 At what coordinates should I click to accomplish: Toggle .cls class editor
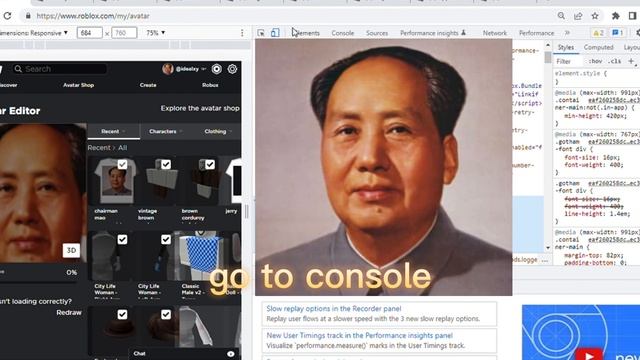[x=614, y=61]
